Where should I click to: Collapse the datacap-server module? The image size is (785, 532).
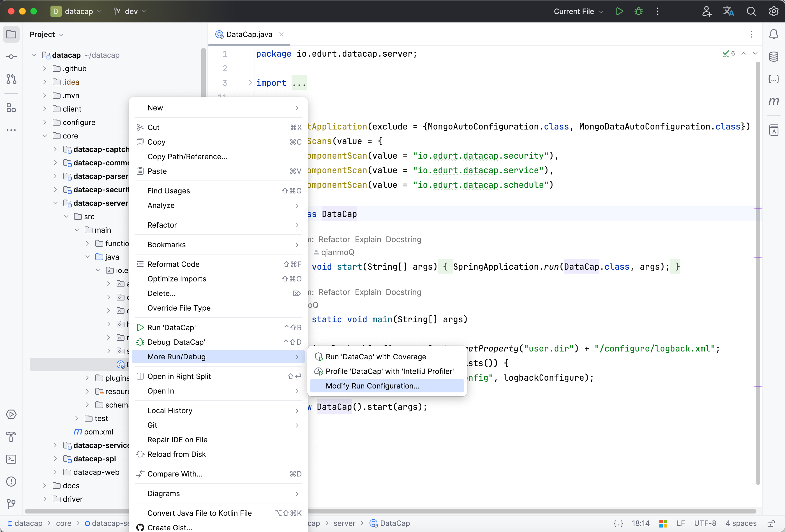[56, 203]
